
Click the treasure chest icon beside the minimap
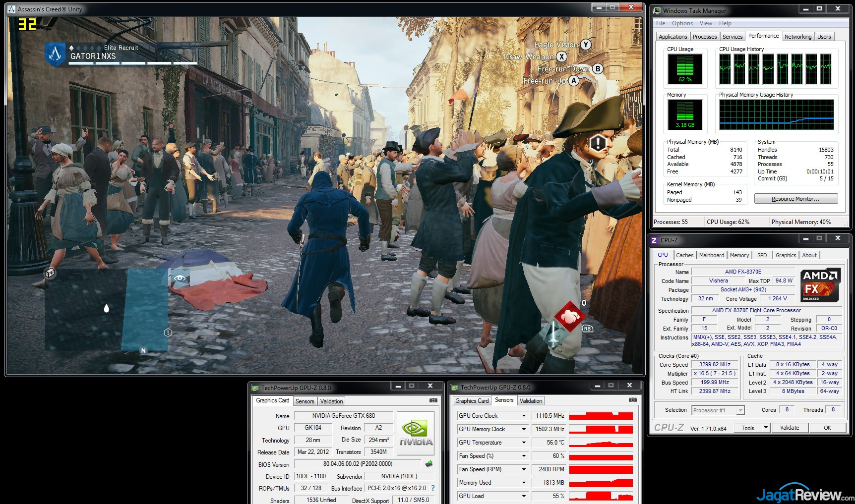[50, 273]
